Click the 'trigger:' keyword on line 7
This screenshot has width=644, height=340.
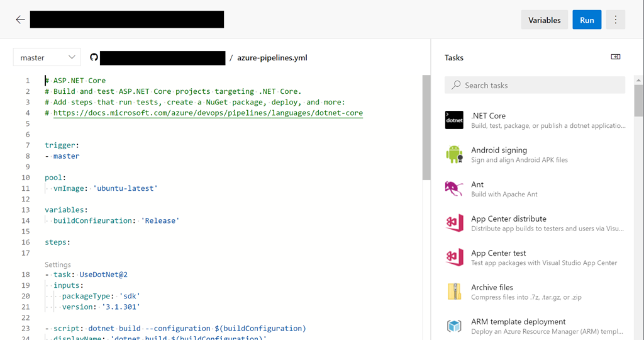tap(62, 145)
